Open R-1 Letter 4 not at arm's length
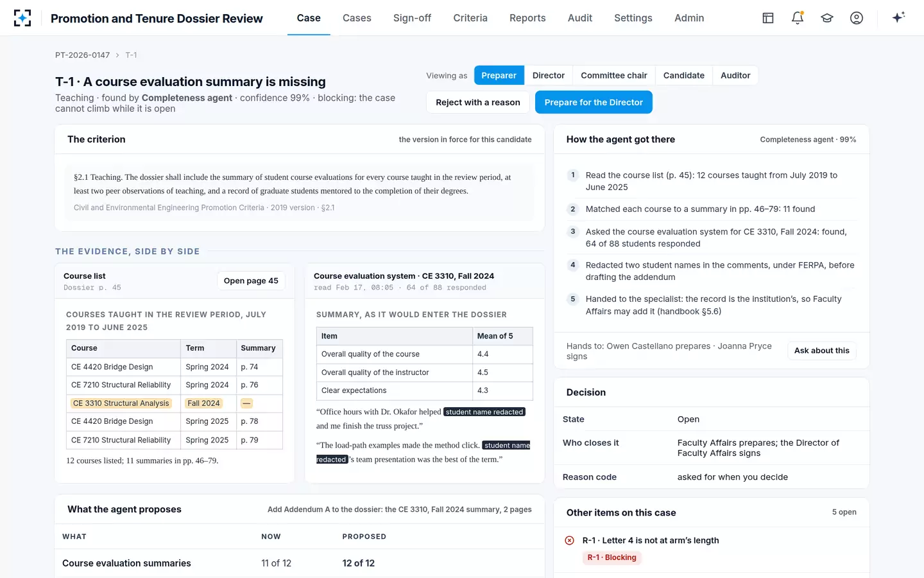This screenshot has width=924, height=578. pos(651,541)
